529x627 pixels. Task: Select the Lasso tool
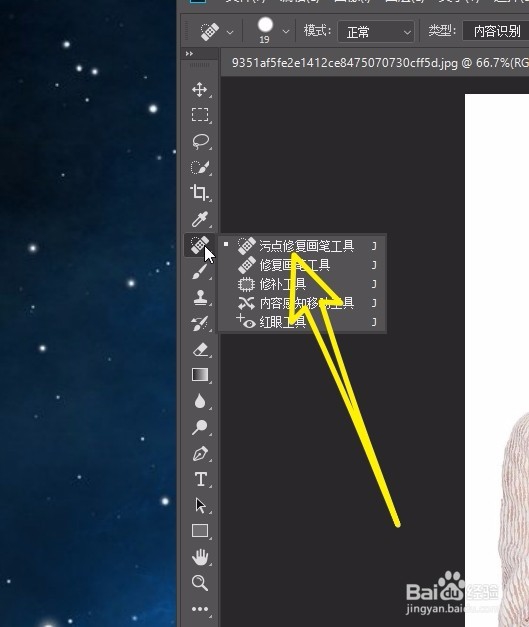click(200, 142)
